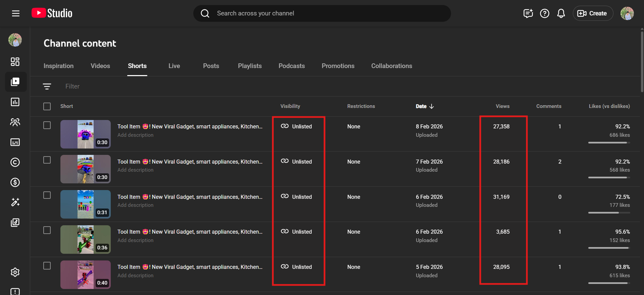Click the notifications bell icon

(x=561, y=13)
